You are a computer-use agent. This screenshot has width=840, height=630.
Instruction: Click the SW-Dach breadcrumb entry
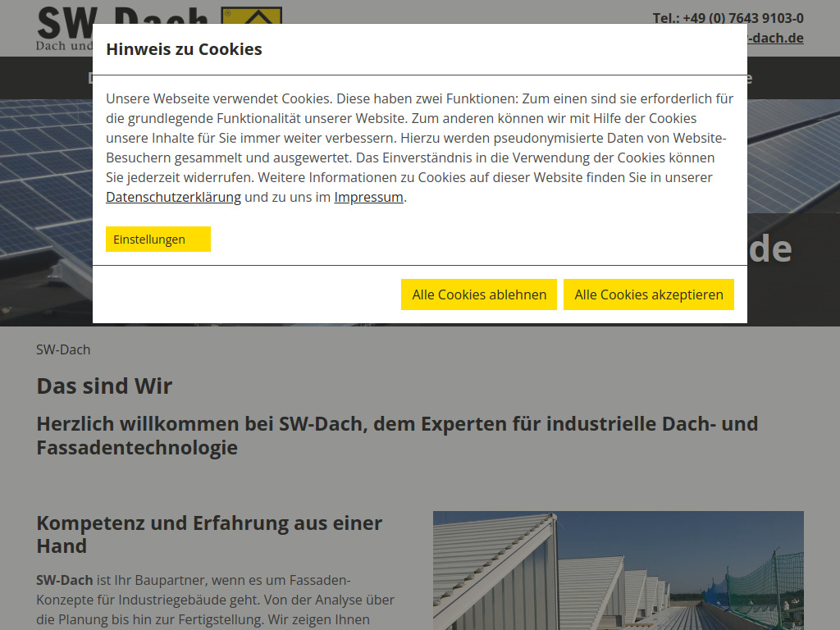pyautogui.click(x=63, y=349)
